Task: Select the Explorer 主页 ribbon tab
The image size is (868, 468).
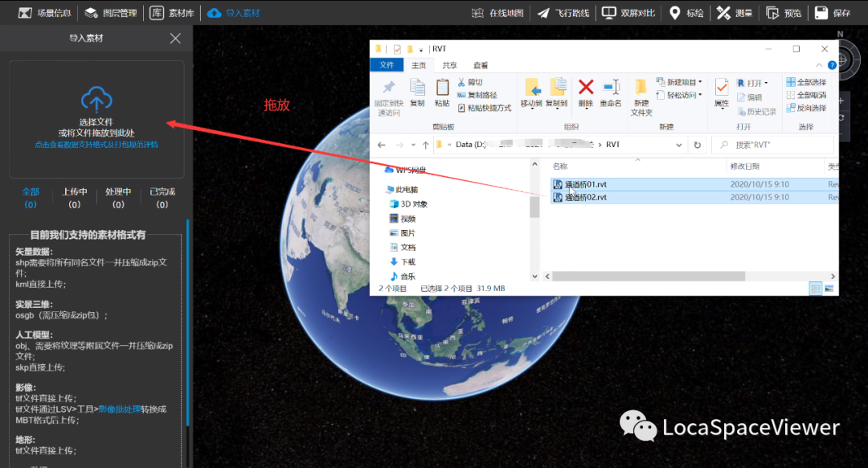Action: click(419, 65)
